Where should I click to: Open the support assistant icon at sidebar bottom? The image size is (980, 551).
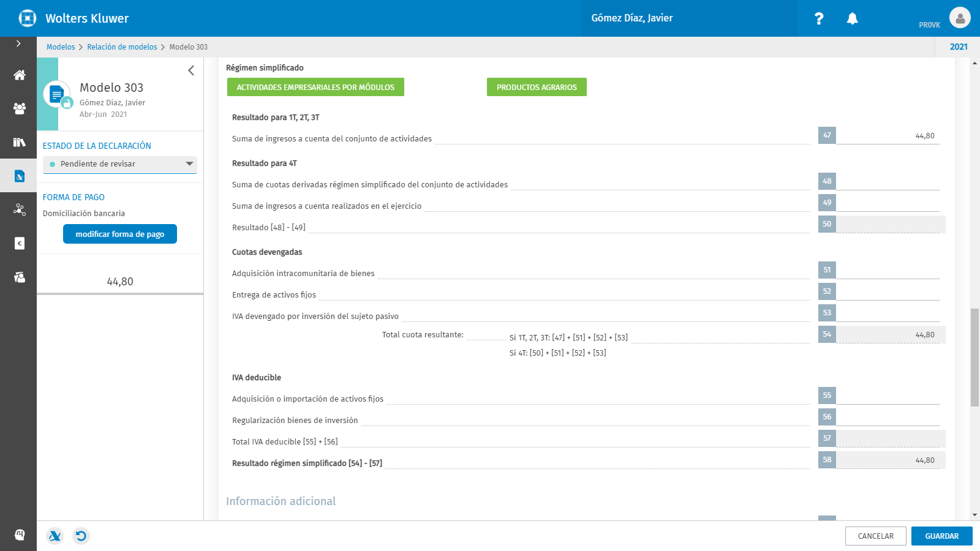point(19,534)
